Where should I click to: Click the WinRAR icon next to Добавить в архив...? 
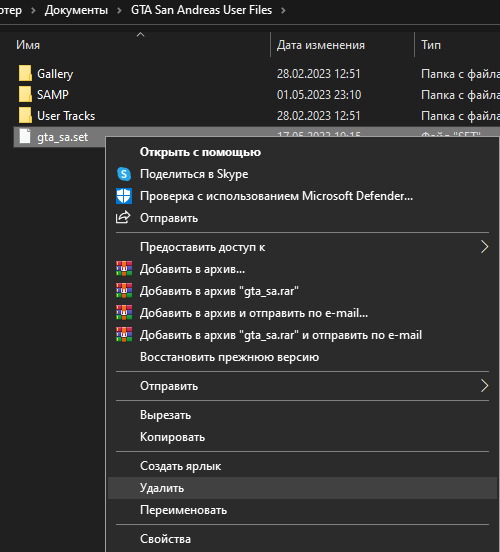pyautogui.click(x=124, y=269)
